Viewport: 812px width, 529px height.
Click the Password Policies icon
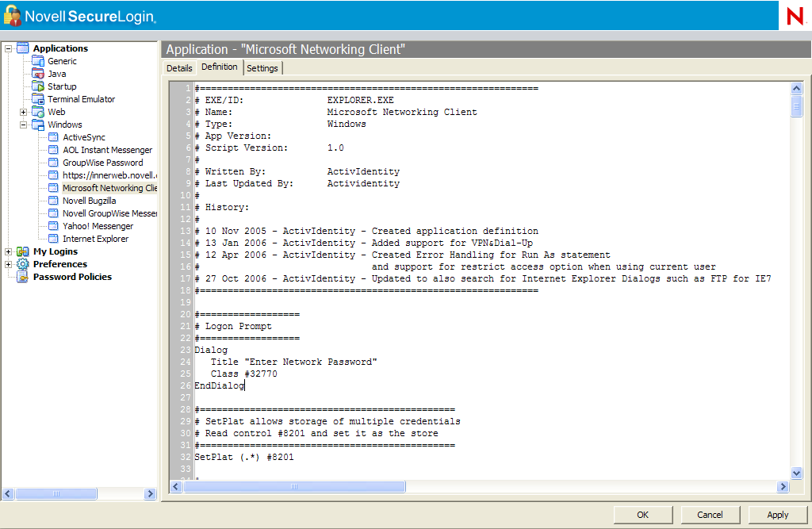click(x=23, y=277)
